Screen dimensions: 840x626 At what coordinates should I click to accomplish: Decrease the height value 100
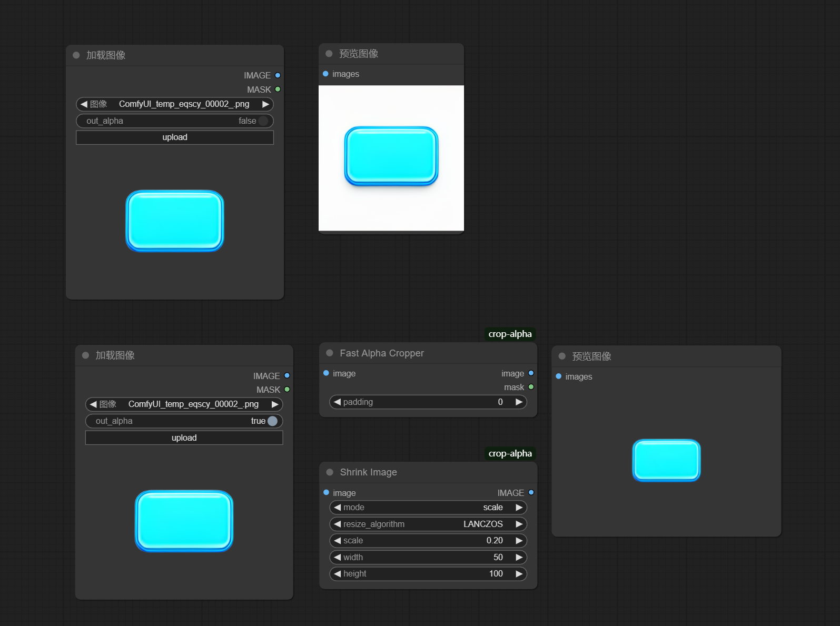point(337,574)
